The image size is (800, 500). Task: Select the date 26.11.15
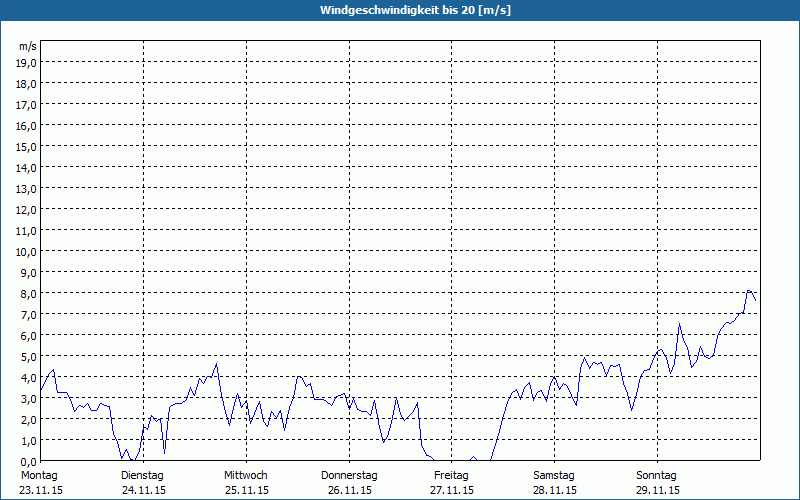click(x=349, y=490)
